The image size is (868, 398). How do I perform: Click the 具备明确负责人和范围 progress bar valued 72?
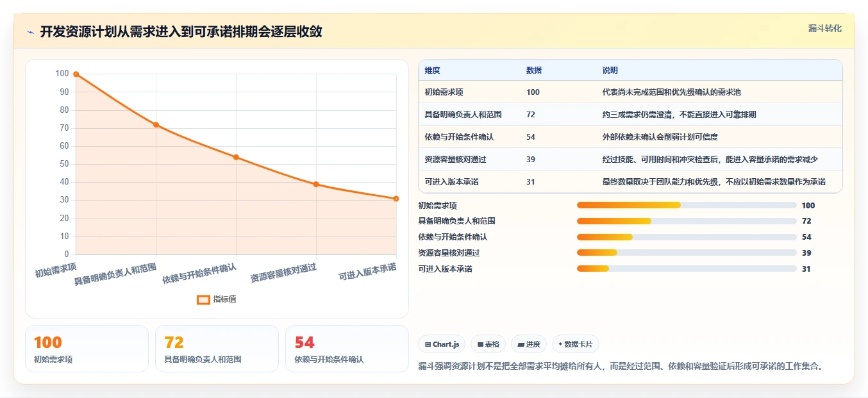coord(687,221)
